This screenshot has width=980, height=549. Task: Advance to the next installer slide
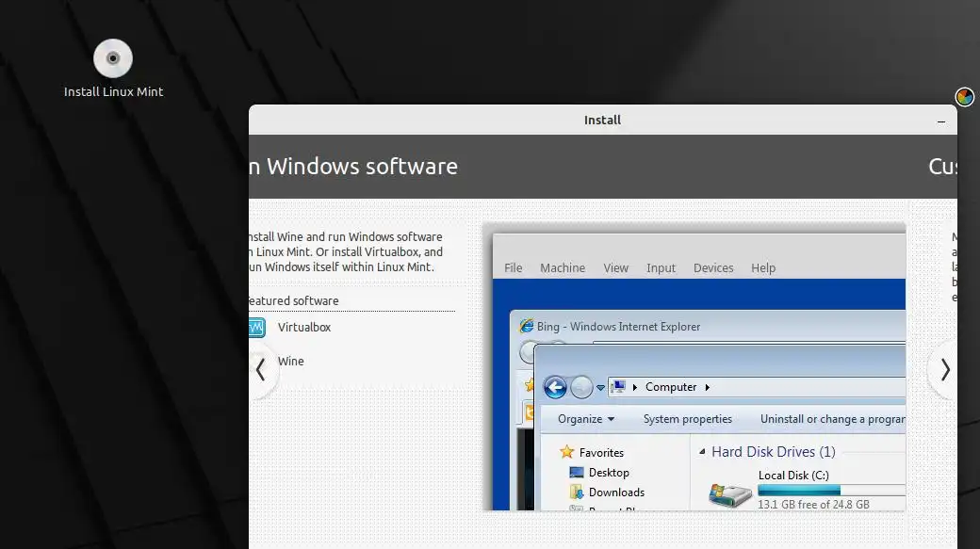[x=944, y=370]
